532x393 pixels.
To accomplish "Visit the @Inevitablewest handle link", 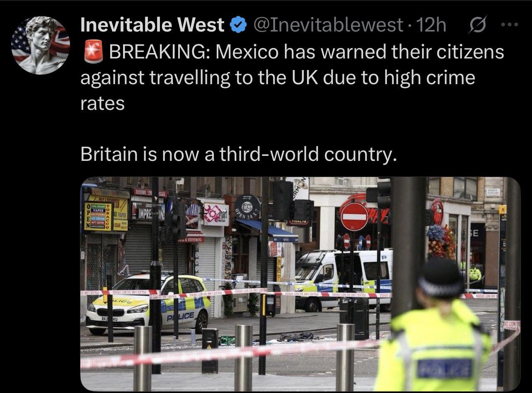I will point(328,26).
